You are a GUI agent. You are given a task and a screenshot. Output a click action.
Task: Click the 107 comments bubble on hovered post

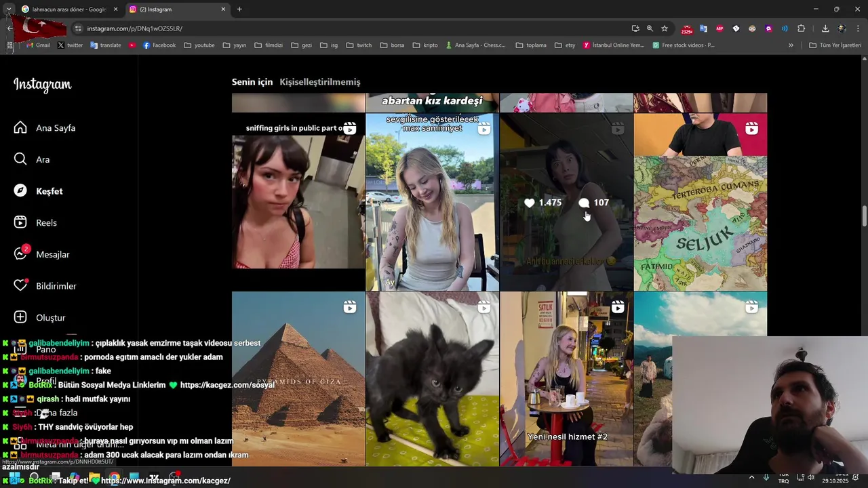[x=584, y=203]
